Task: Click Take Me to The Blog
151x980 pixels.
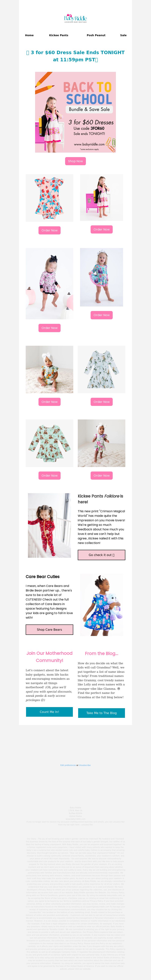Action: (102, 713)
